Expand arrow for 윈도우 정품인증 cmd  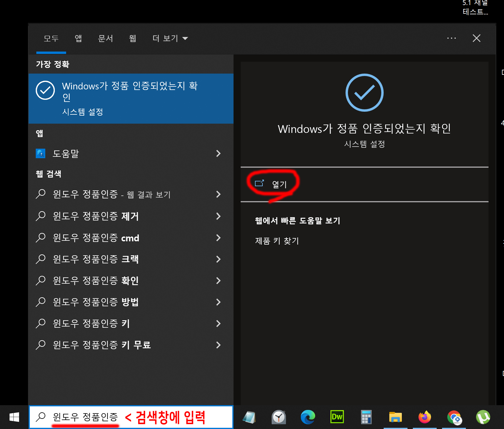click(x=218, y=238)
